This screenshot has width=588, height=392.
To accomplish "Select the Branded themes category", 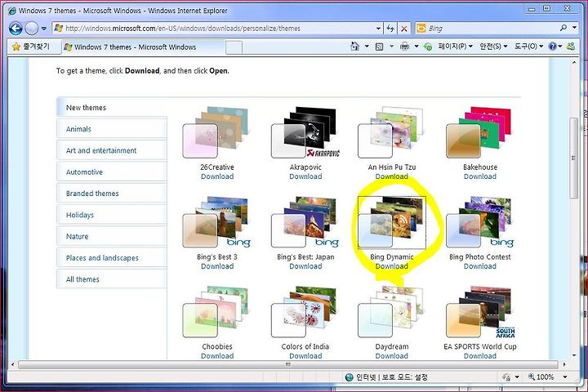I will pos(112,194).
